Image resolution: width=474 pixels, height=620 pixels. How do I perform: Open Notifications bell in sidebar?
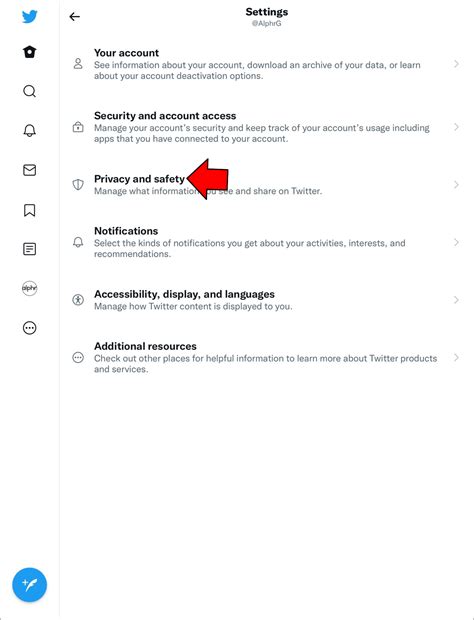(30, 130)
